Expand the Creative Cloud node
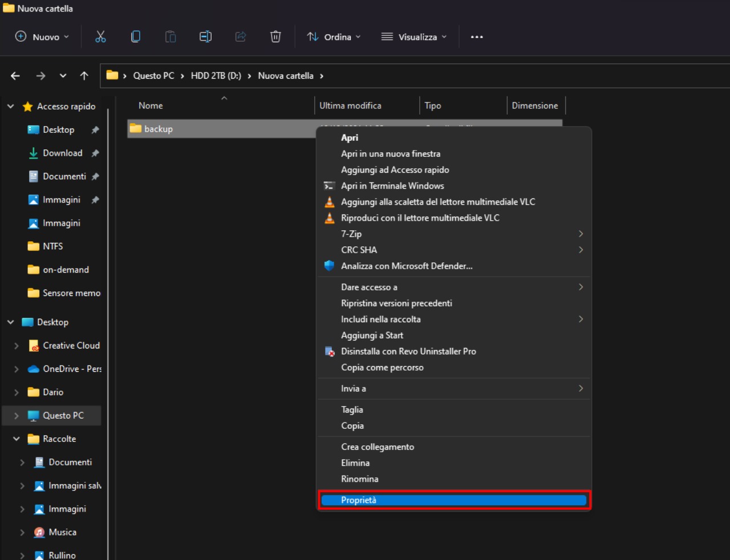730x560 pixels. click(17, 346)
